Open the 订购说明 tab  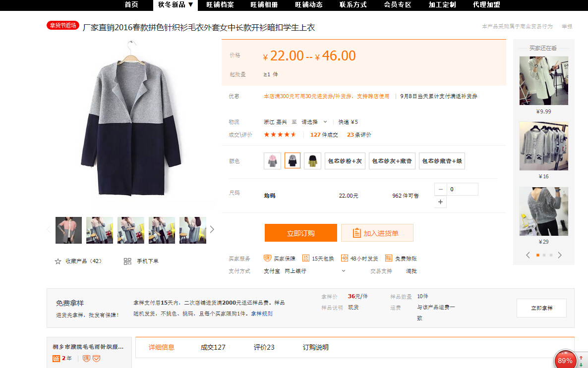point(316,347)
